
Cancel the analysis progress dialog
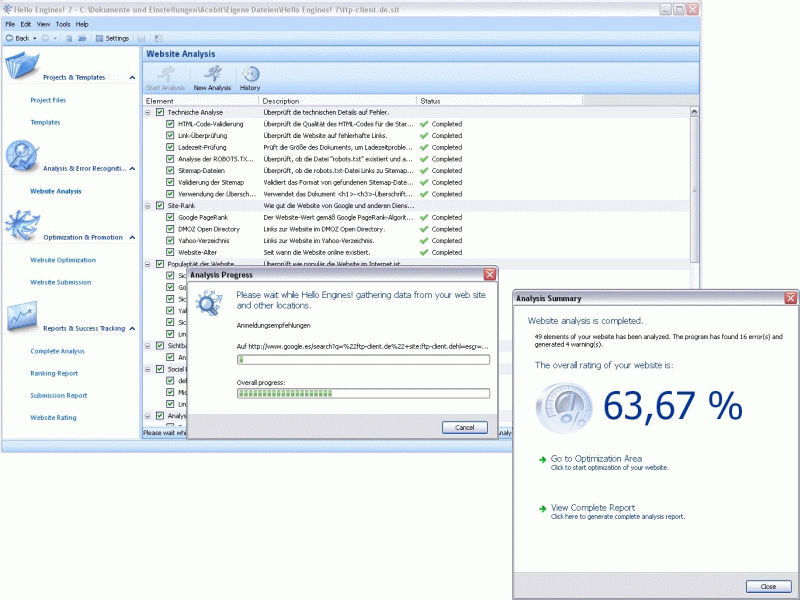(x=464, y=427)
